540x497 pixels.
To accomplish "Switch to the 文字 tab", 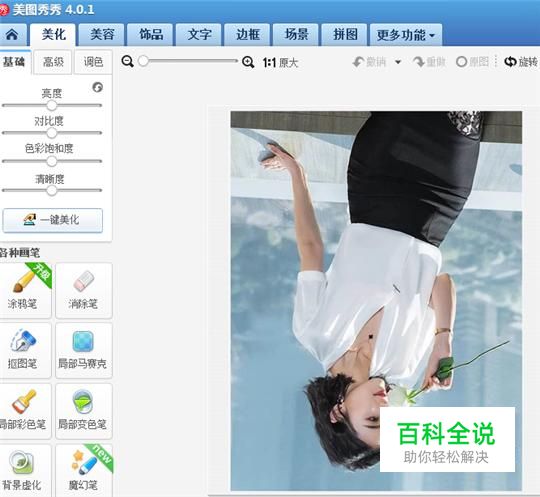I will coord(199,34).
